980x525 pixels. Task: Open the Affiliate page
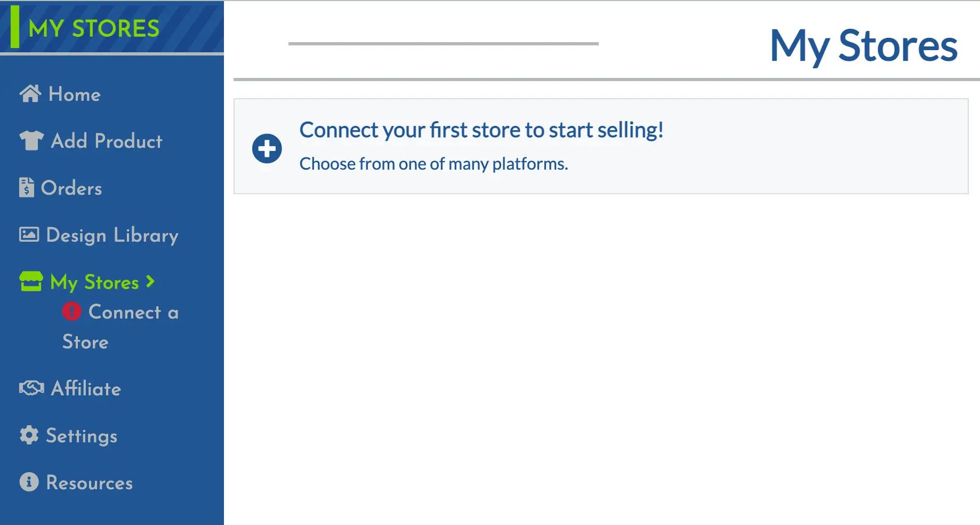click(86, 388)
